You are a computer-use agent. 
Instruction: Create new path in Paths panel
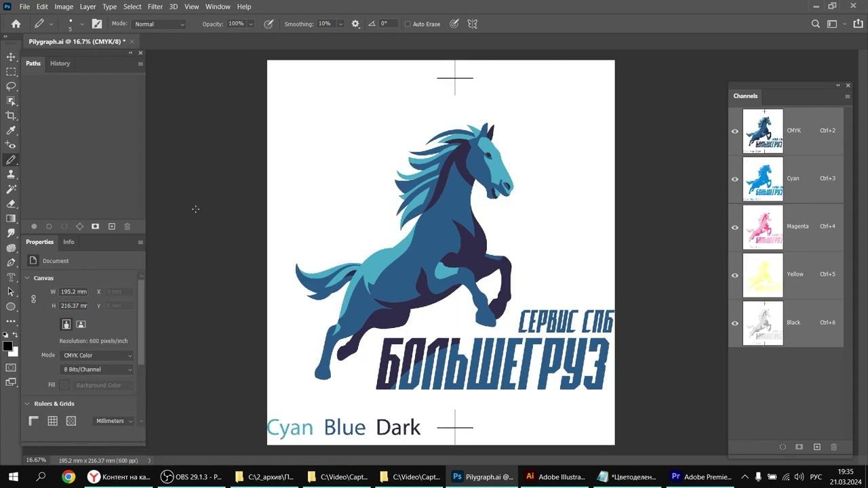click(112, 226)
